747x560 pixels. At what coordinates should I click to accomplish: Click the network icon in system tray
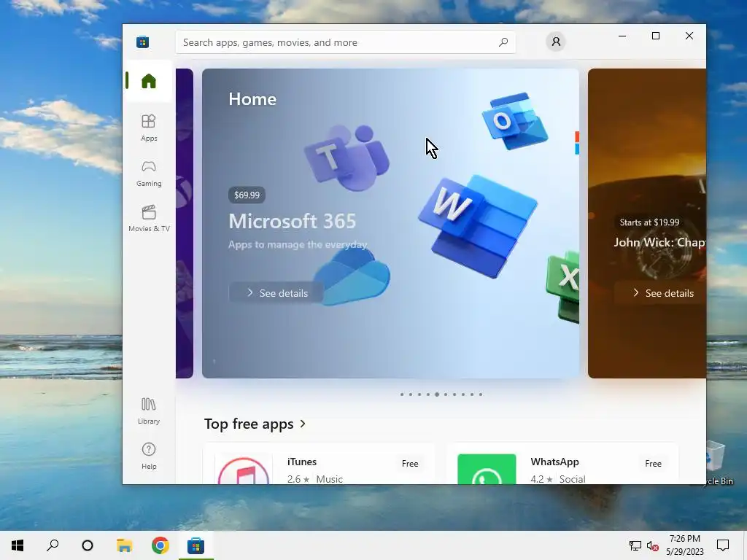coord(635,545)
